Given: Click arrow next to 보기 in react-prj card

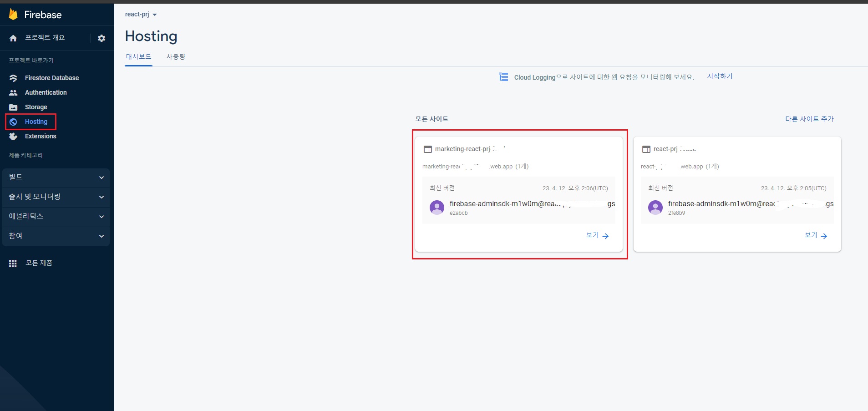Looking at the screenshot, I should click(x=824, y=236).
